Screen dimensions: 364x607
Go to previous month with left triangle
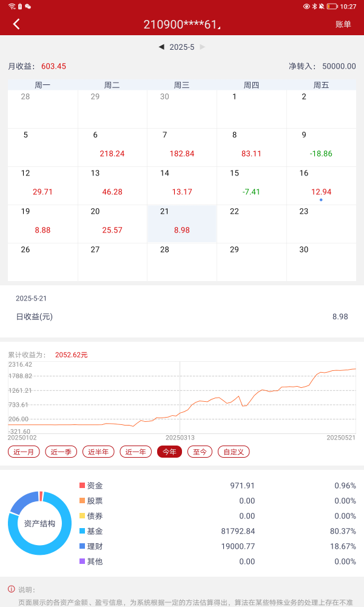click(161, 47)
